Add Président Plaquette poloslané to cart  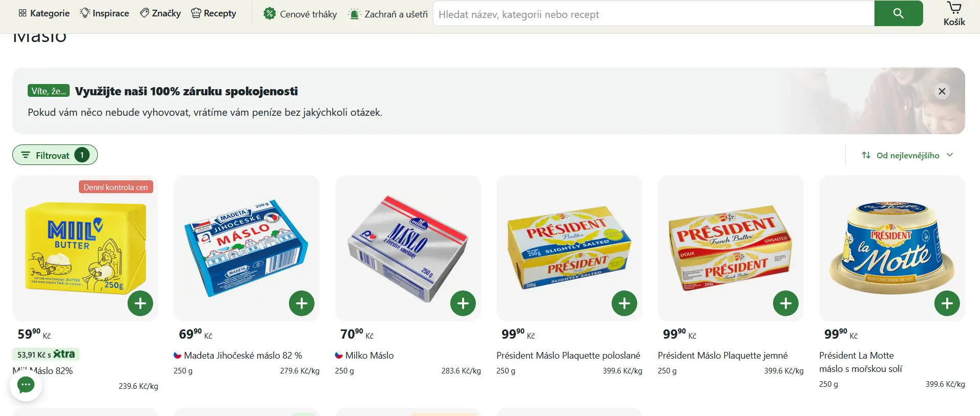(x=624, y=303)
